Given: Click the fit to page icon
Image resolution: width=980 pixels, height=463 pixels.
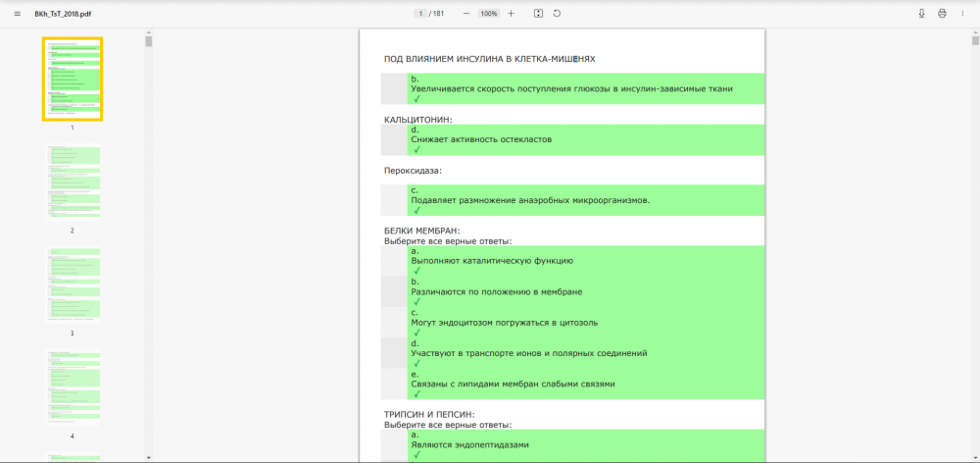Looking at the screenshot, I should pos(538,14).
